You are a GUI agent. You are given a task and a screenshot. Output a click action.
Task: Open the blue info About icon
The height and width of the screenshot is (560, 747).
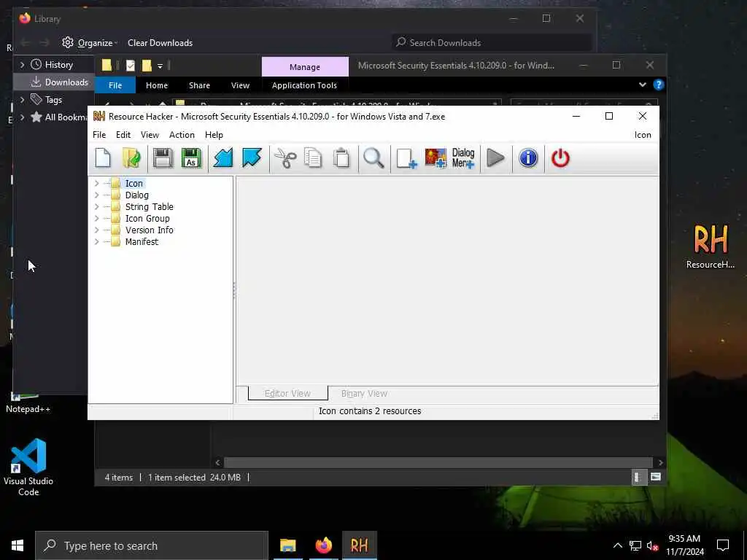click(x=528, y=158)
